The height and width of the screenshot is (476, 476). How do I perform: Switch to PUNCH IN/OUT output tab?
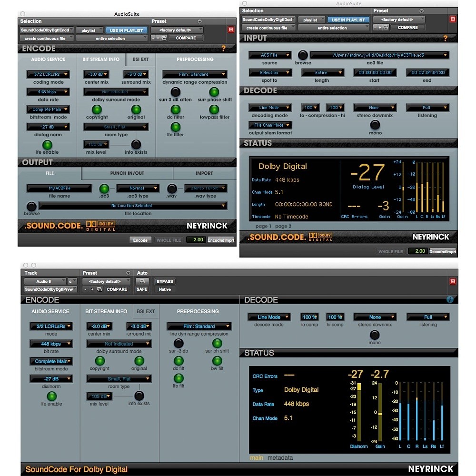point(127,173)
